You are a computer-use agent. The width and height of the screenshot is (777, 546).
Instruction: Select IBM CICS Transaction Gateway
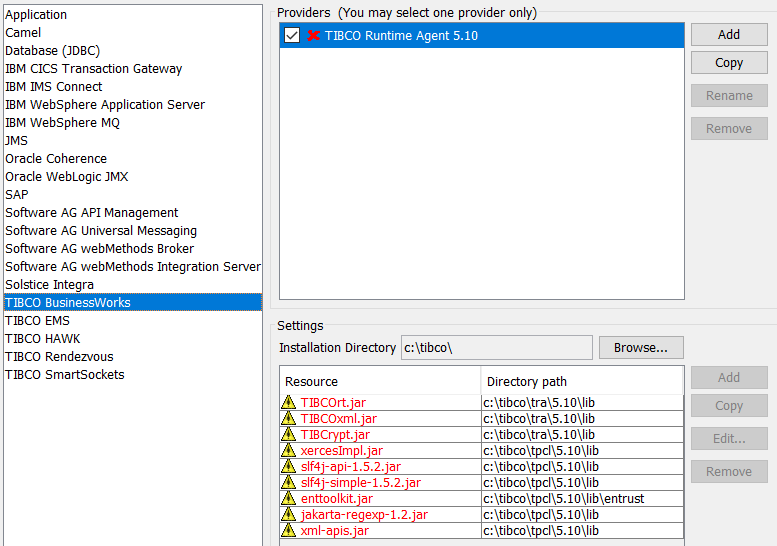tap(133, 69)
